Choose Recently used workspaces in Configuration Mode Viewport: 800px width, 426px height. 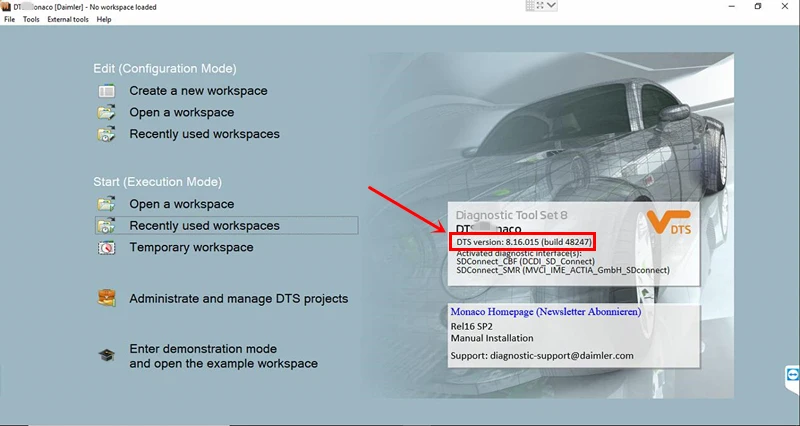205,134
